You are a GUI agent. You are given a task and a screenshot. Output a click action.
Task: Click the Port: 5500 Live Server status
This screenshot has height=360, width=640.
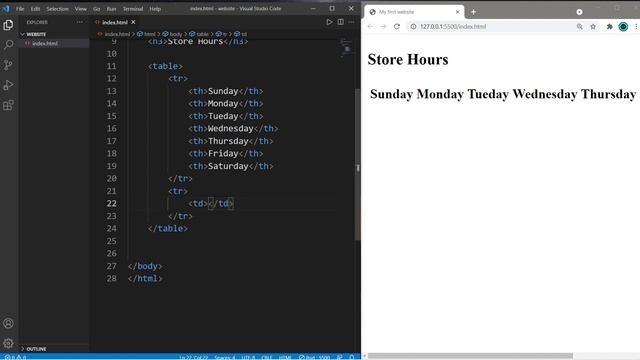314,357
